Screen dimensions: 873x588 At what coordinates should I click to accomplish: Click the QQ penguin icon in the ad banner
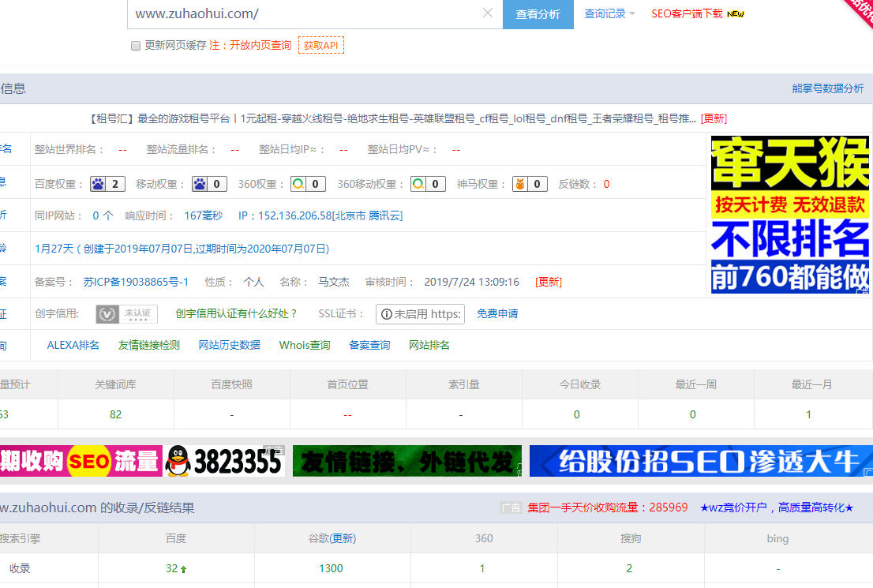pyautogui.click(x=178, y=461)
